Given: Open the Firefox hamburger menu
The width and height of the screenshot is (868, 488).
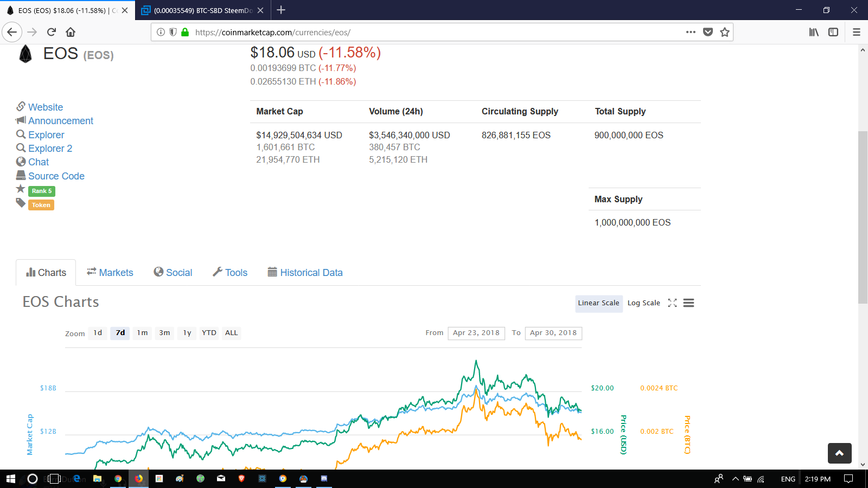Looking at the screenshot, I should pyautogui.click(x=857, y=32).
